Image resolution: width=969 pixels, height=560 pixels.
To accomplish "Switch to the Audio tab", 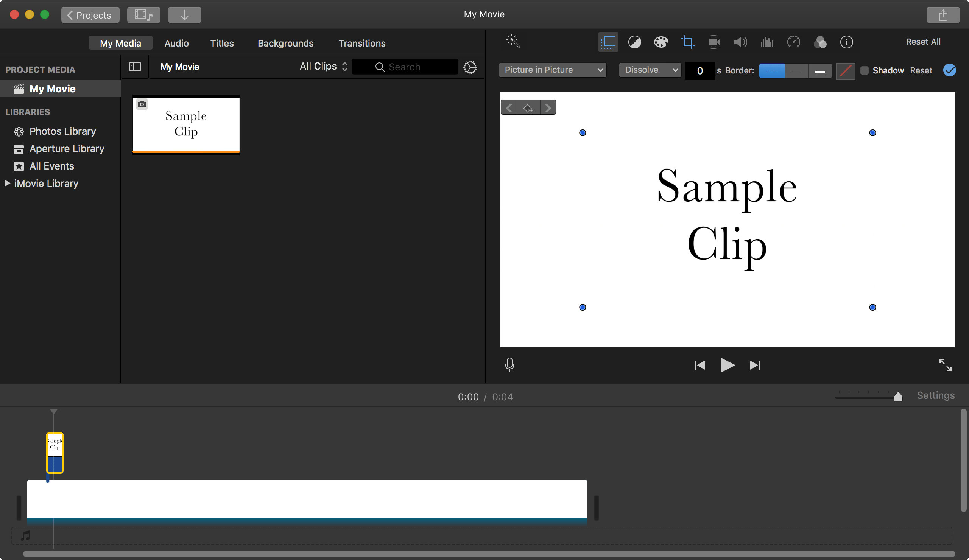I will [x=176, y=43].
